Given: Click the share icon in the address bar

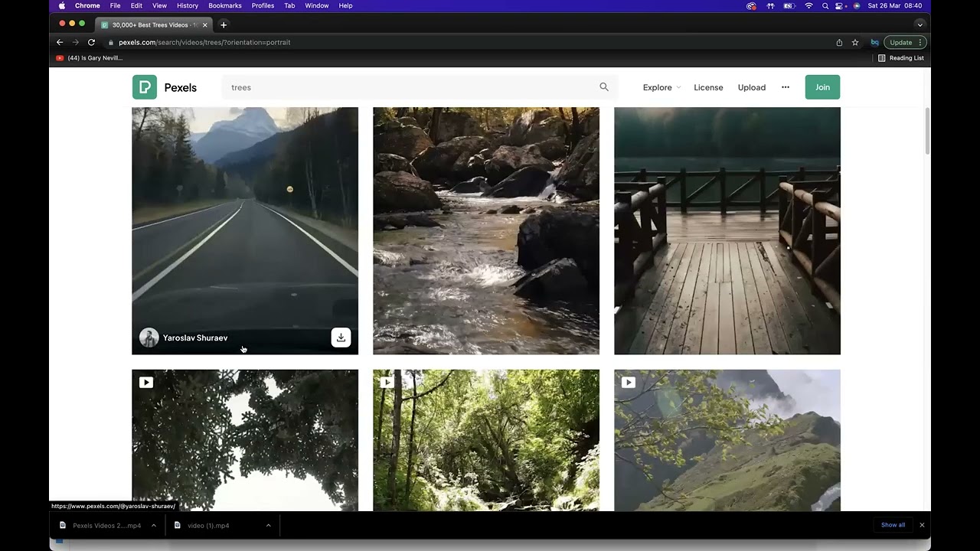Looking at the screenshot, I should [x=839, y=42].
